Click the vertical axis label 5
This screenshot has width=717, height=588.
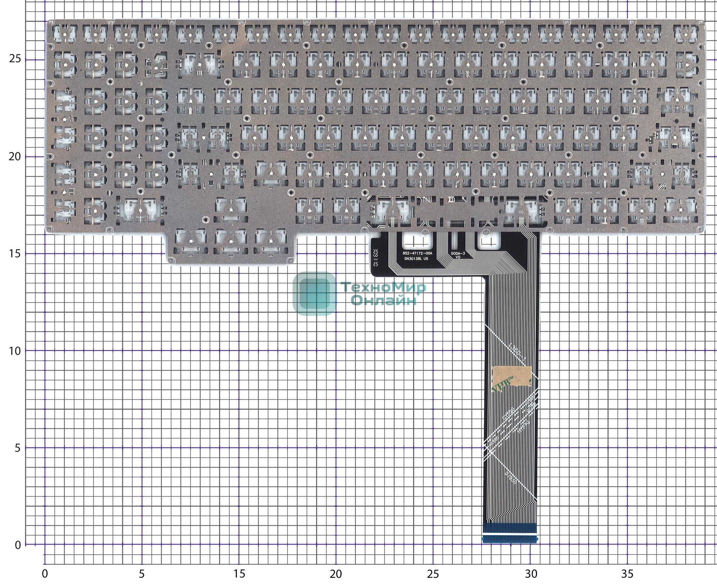pyautogui.click(x=18, y=448)
